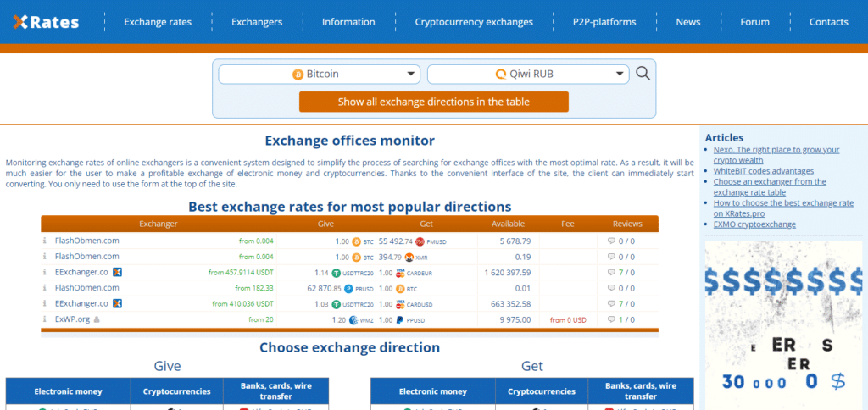Click the Exchanger column header
The width and height of the screenshot is (868, 410).
(159, 224)
